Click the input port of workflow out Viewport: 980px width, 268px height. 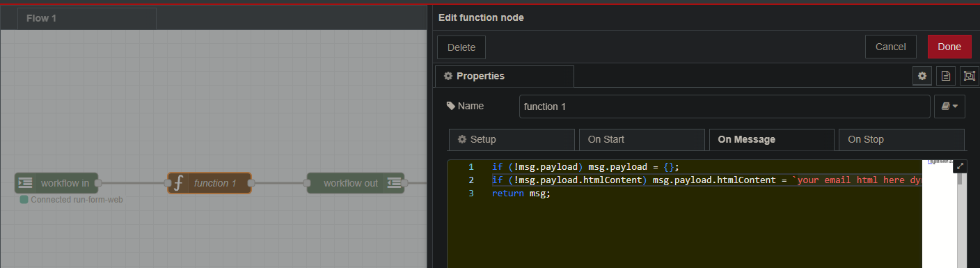(307, 183)
